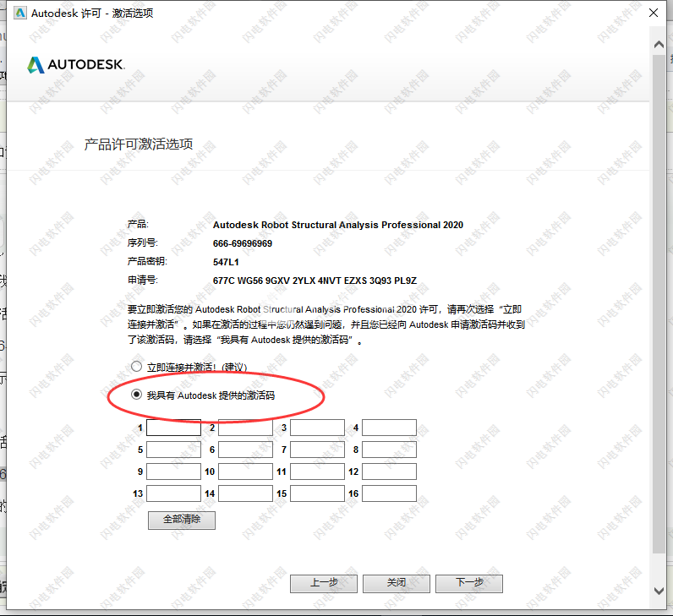Click the scrollbar up arrow
This screenshot has height=616, width=673.
click(659, 45)
